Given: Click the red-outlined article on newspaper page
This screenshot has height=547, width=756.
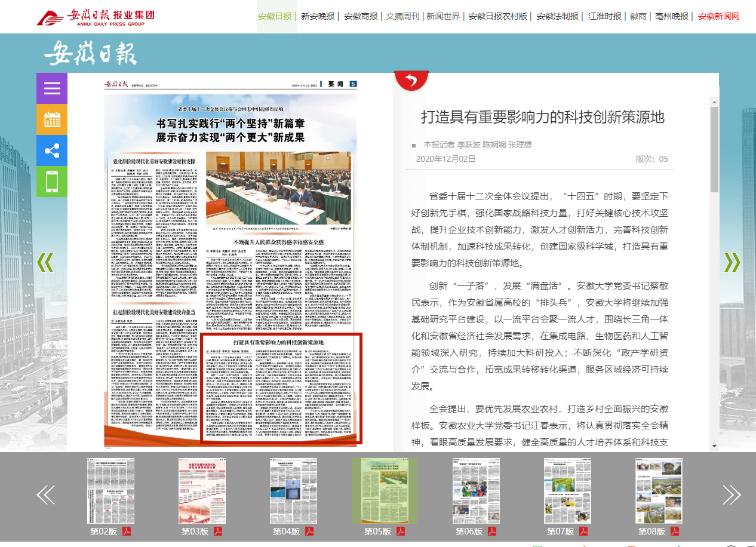Looking at the screenshot, I should 281,388.
